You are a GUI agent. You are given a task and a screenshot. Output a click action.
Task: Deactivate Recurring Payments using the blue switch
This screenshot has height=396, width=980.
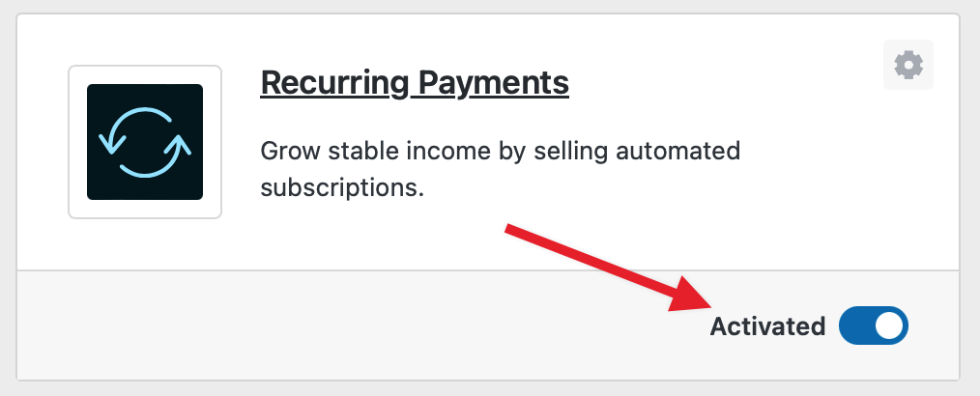[x=874, y=326]
